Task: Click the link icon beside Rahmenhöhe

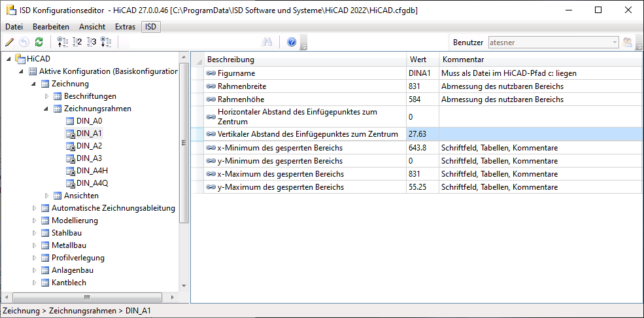Action: click(211, 99)
